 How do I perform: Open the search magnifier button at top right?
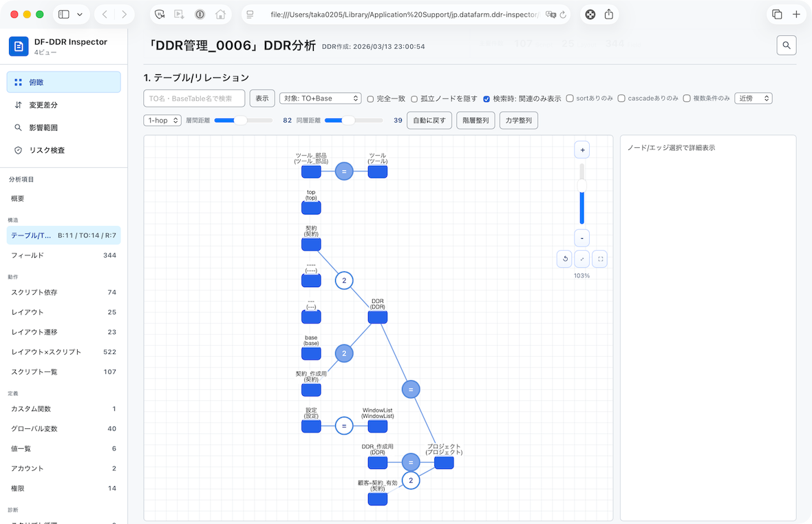786,45
